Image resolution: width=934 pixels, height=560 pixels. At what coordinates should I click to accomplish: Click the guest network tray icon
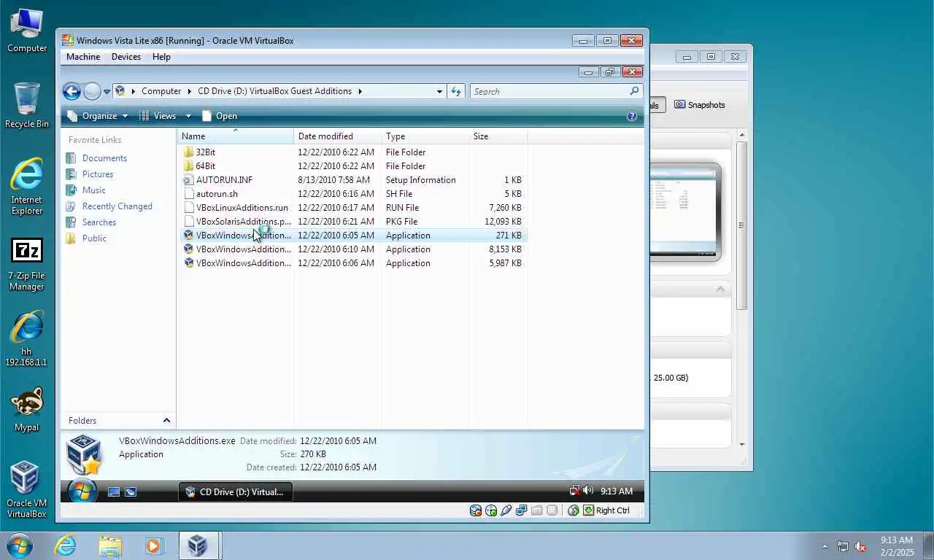click(x=574, y=491)
